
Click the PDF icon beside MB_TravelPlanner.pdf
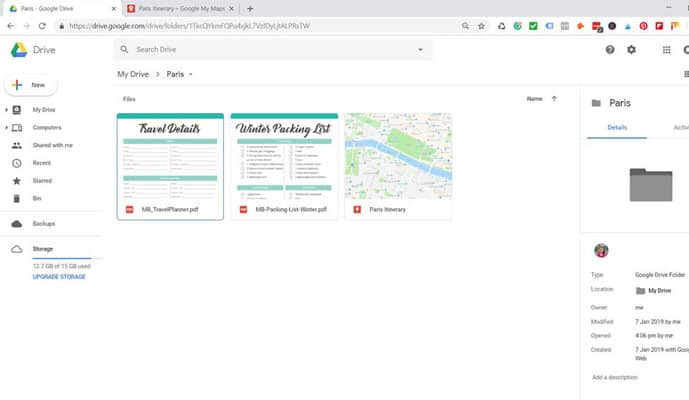coord(129,209)
